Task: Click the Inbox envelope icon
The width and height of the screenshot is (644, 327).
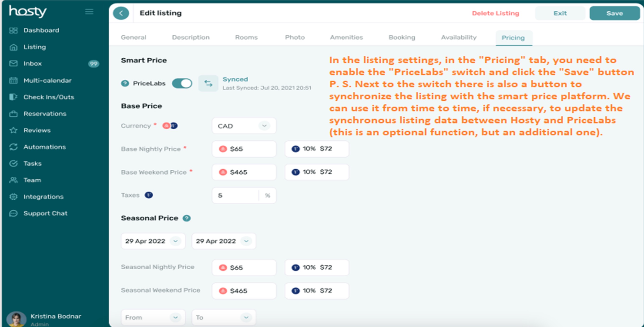Action: [13, 64]
